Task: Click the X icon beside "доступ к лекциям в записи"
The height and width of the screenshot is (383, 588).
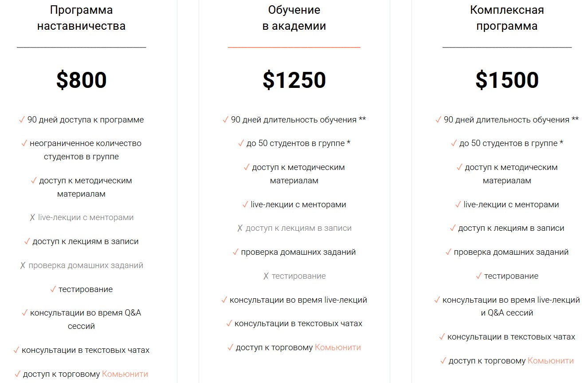Action: [240, 229]
